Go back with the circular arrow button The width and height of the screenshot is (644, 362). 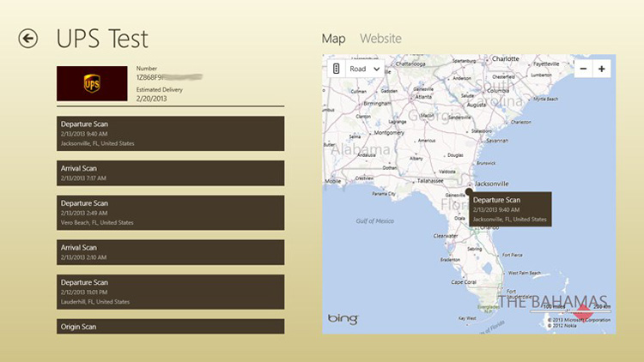(x=28, y=39)
